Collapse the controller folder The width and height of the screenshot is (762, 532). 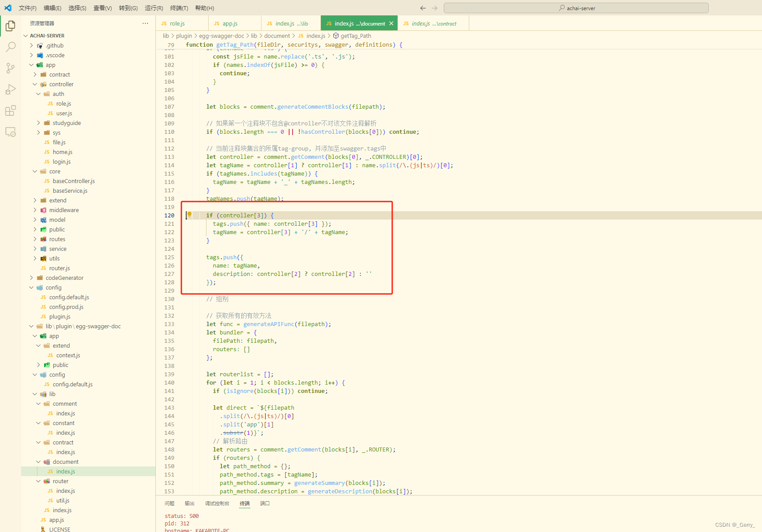[x=88, y=84]
